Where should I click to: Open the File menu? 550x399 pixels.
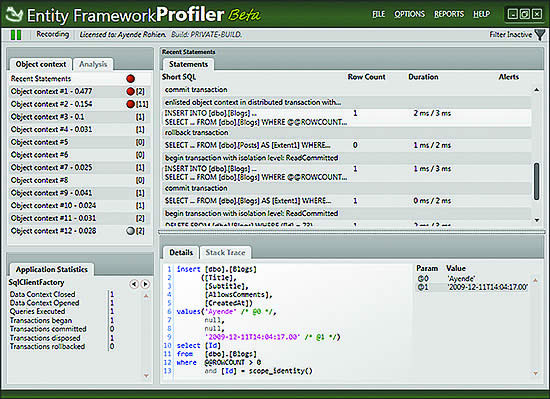(378, 14)
